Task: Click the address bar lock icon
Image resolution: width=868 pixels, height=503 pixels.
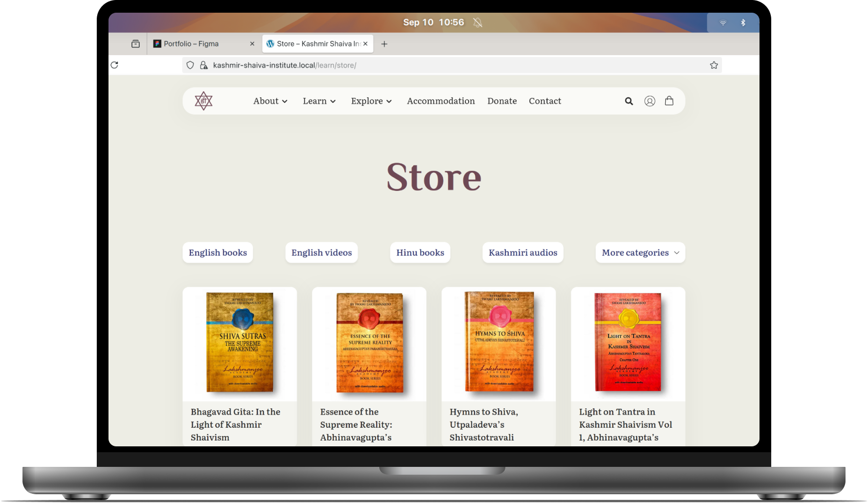Action: pyautogui.click(x=204, y=65)
